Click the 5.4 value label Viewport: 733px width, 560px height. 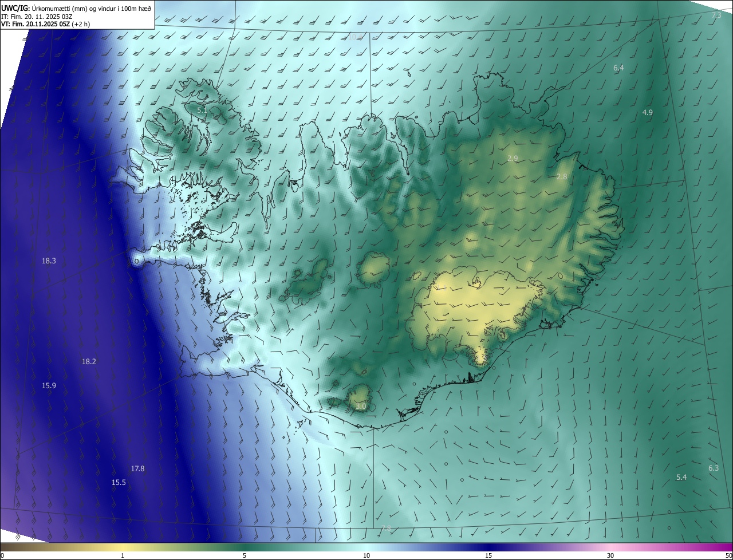pyautogui.click(x=681, y=477)
